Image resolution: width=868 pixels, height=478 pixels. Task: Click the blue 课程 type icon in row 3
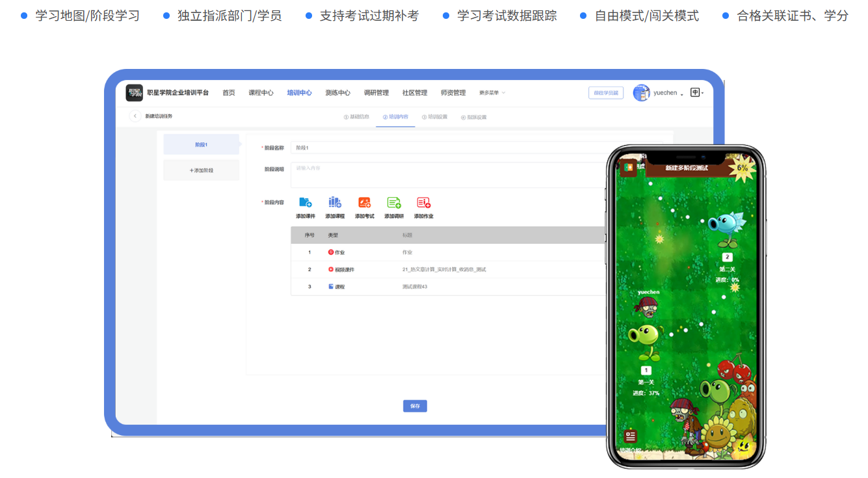[331, 286]
